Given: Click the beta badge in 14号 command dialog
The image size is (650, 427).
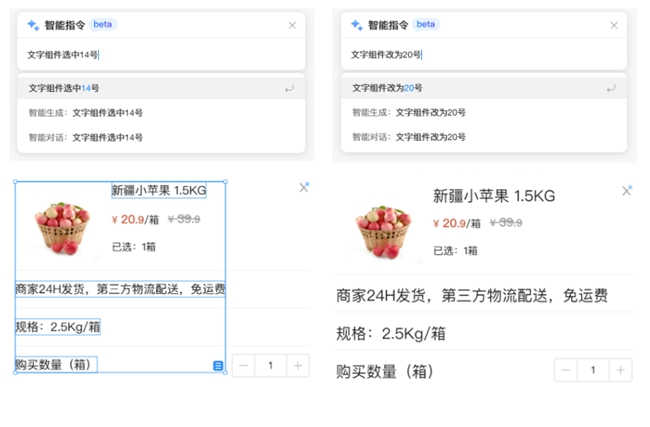Looking at the screenshot, I should click(103, 24).
